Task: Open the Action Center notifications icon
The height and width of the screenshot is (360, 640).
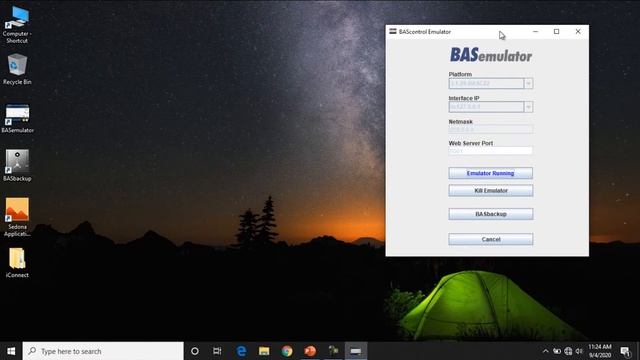Action: pos(625,351)
